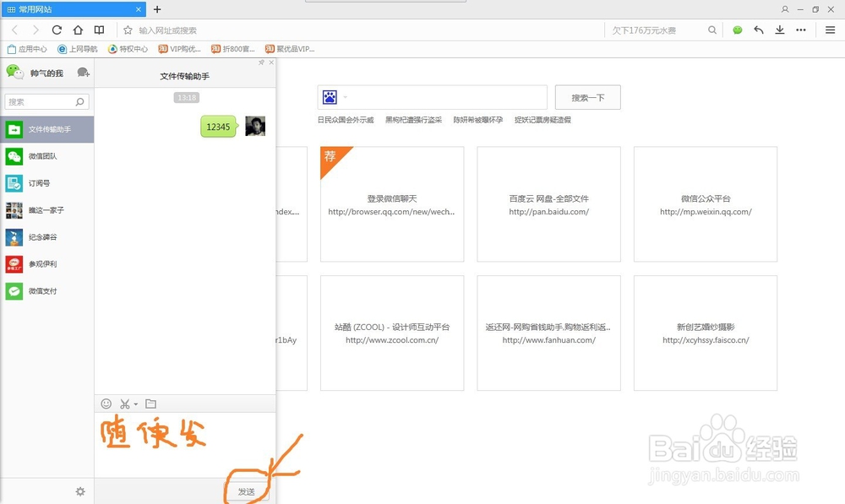Viewport: 845px width, 504px height.
Task: Open 纪念磷谷 conversation
Action: (x=47, y=237)
